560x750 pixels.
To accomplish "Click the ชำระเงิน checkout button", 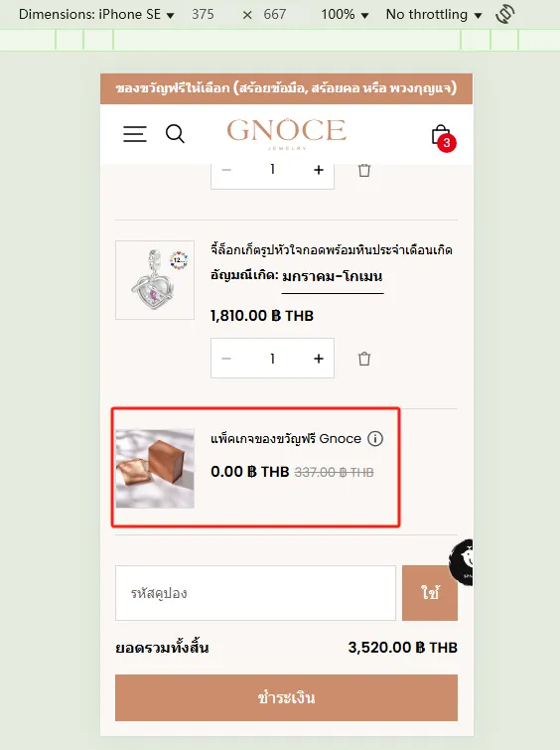I will coord(286,698).
